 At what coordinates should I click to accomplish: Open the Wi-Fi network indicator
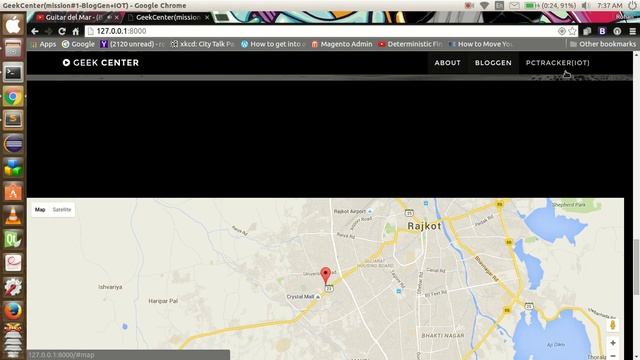coord(484,5)
